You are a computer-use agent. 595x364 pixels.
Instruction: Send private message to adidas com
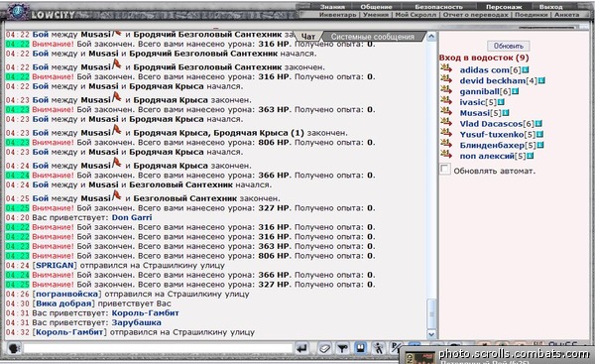[446, 68]
